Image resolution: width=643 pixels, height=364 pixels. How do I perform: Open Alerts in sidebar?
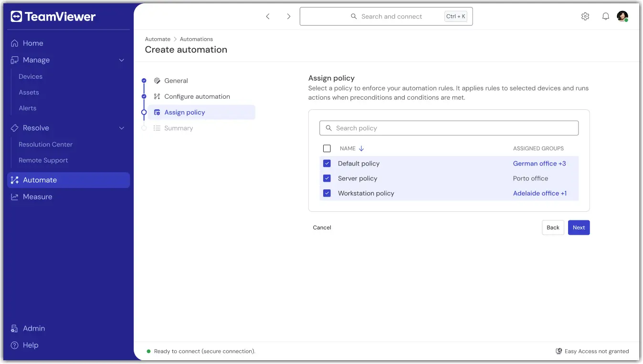pos(28,108)
